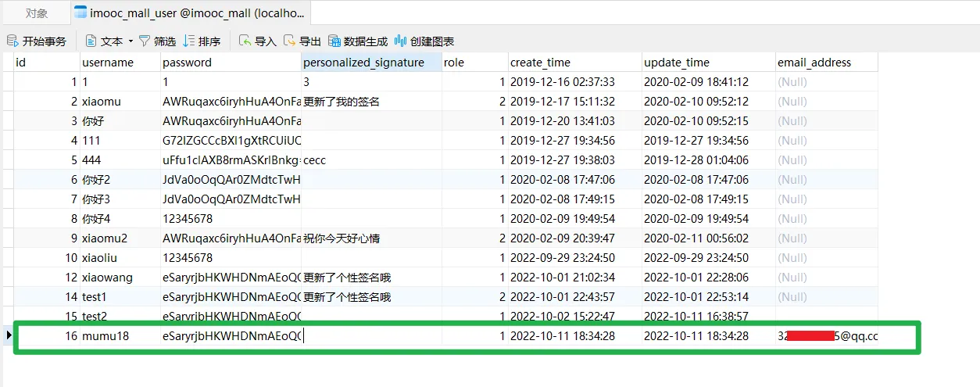The image size is (980, 387).
Task: Click update_time cell 2022-10-11 16:38:57
Action: pos(708,317)
